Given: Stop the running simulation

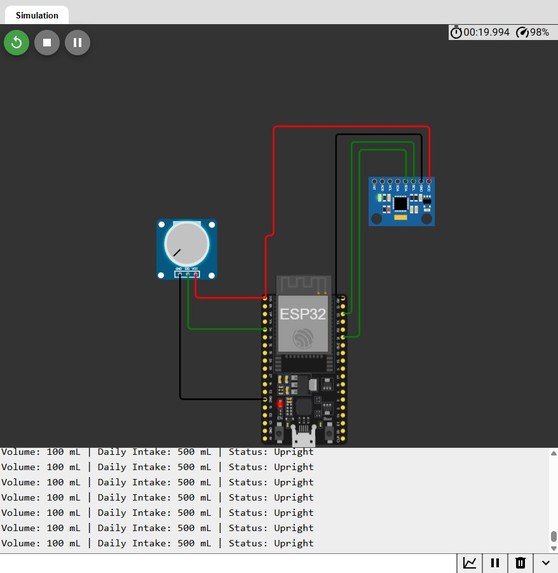Looking at the screenshot, I should coord(47,43).
